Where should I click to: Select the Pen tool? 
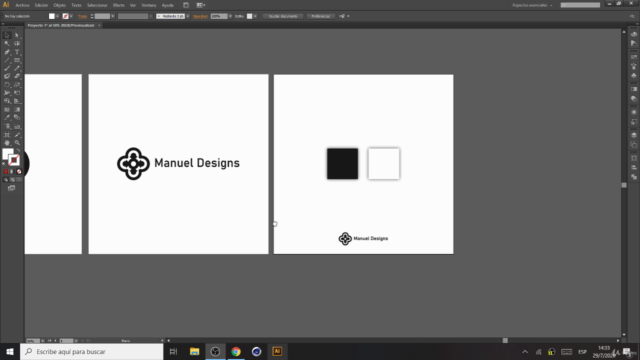[x=7, y=52]
